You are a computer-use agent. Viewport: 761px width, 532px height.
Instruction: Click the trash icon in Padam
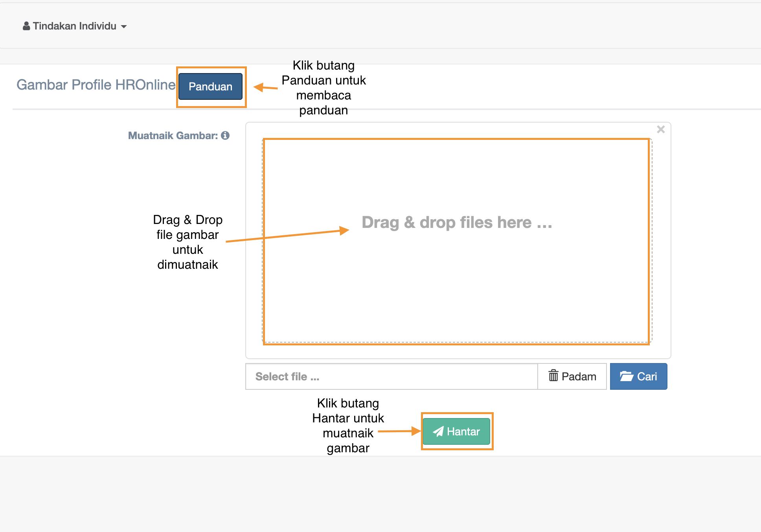[x=553, y=376]
